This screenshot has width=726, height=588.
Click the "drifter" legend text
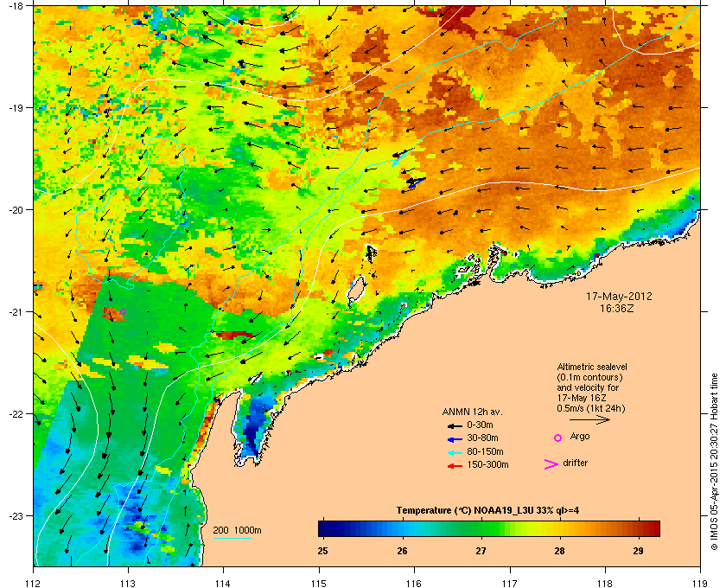[575, 463]
